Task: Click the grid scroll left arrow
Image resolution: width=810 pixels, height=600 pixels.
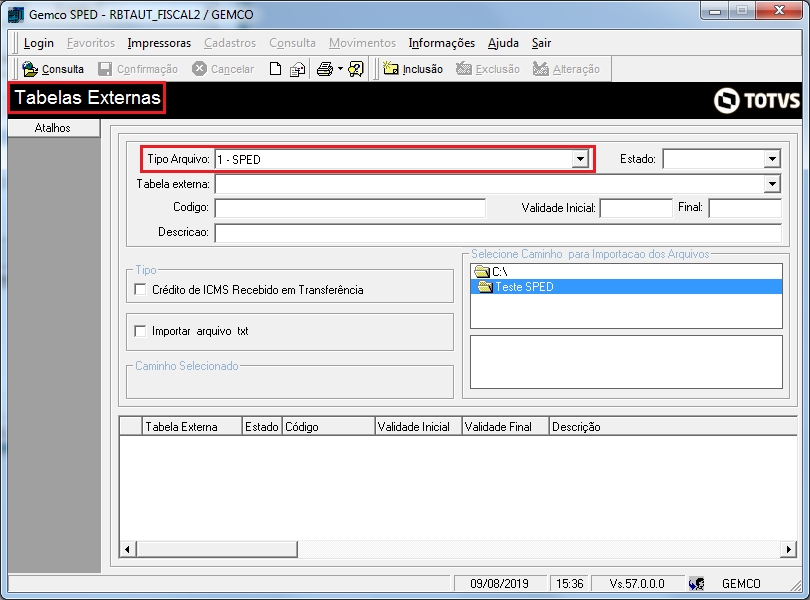Action: (x=128, y=549)
